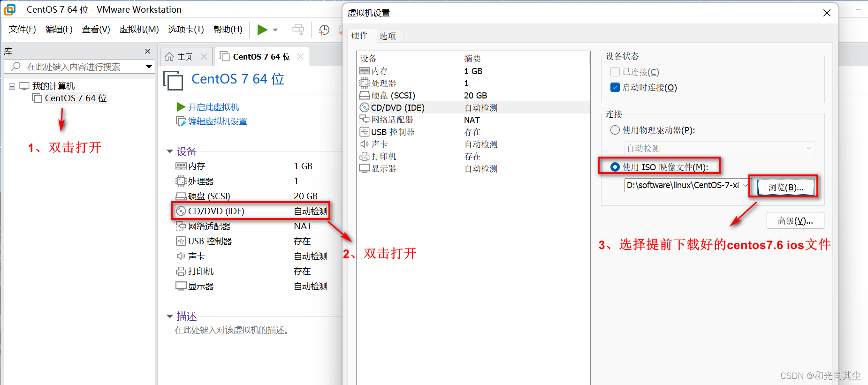Uncheck 启动时连接(O) checkbox
This screenshot has height=385, width=868.
click(x=615, y=87)
